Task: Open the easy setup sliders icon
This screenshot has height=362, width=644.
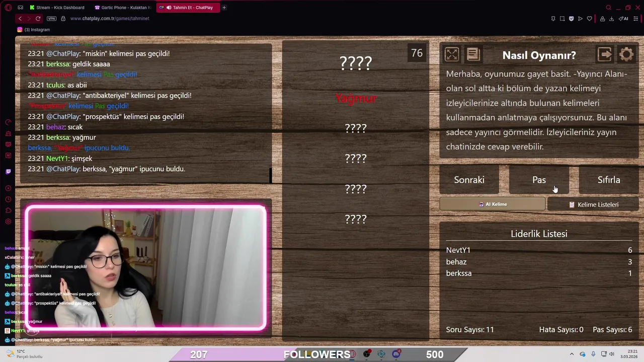Action: 635,19
